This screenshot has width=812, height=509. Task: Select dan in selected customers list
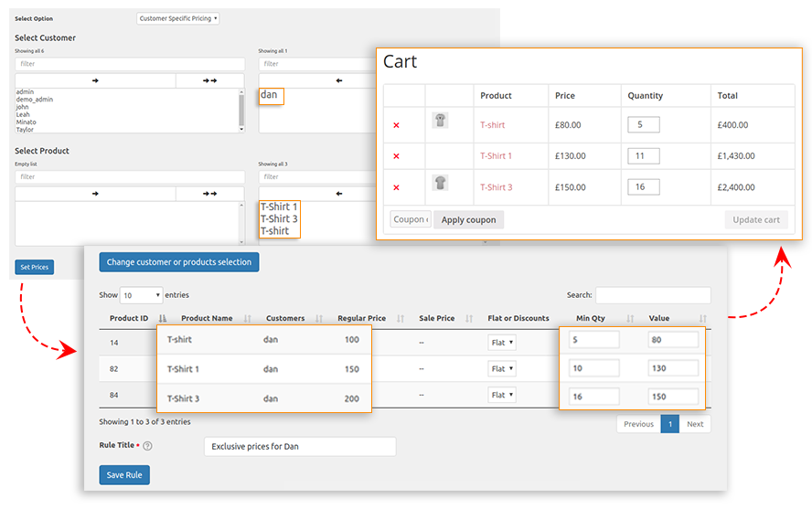269,95
